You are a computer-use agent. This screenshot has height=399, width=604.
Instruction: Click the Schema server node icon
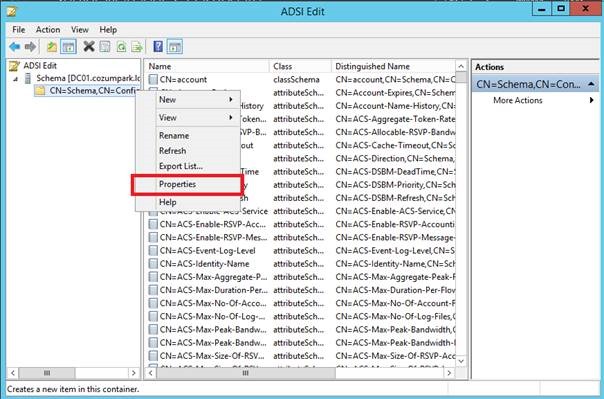pos(28,78)
